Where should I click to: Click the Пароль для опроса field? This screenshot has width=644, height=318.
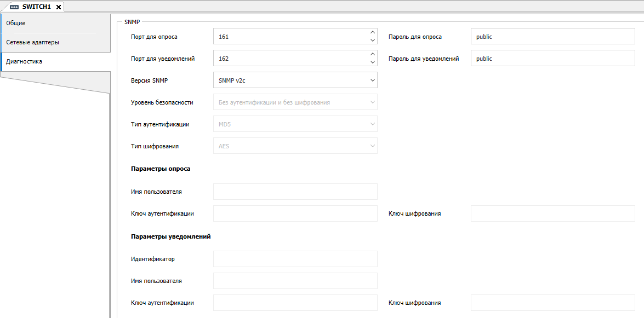(x=552, y=37)
